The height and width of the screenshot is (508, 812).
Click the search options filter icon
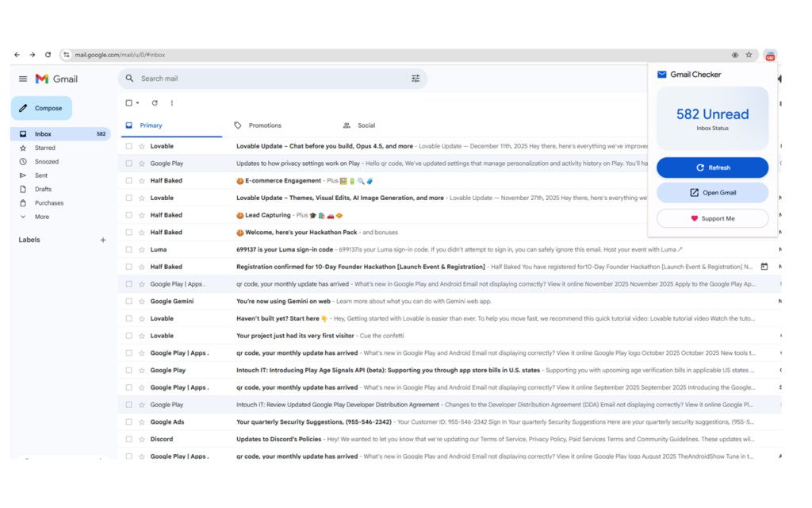[416, 79]
